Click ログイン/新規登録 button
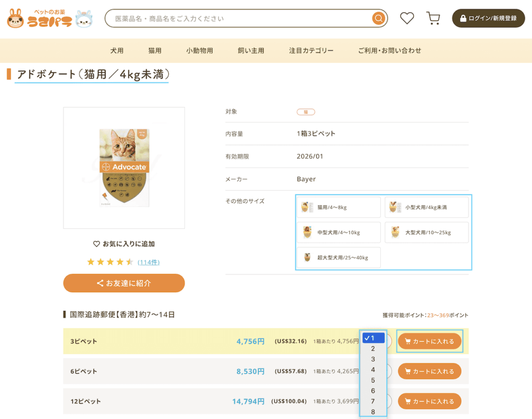The image size is (532, 419). (487, 18)
